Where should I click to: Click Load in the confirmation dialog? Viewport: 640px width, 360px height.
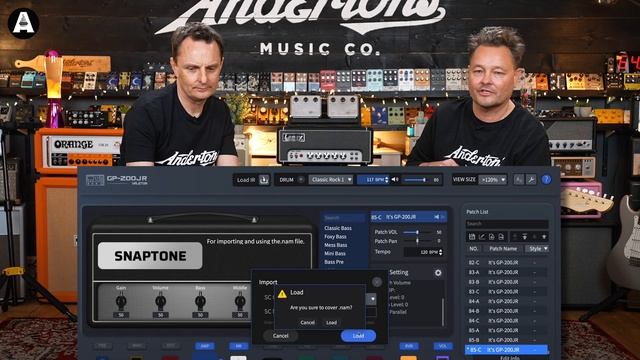pos(331,322)
